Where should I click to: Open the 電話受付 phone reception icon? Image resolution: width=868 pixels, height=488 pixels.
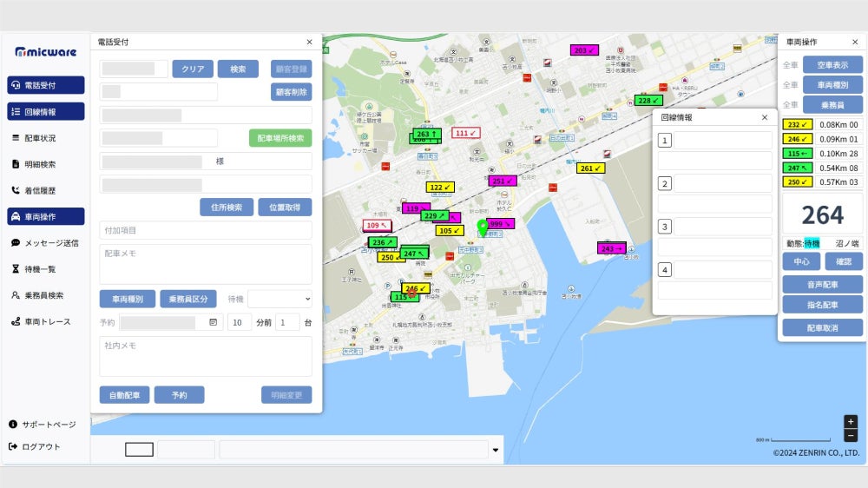pyautogui.click(x=16, y=85)
